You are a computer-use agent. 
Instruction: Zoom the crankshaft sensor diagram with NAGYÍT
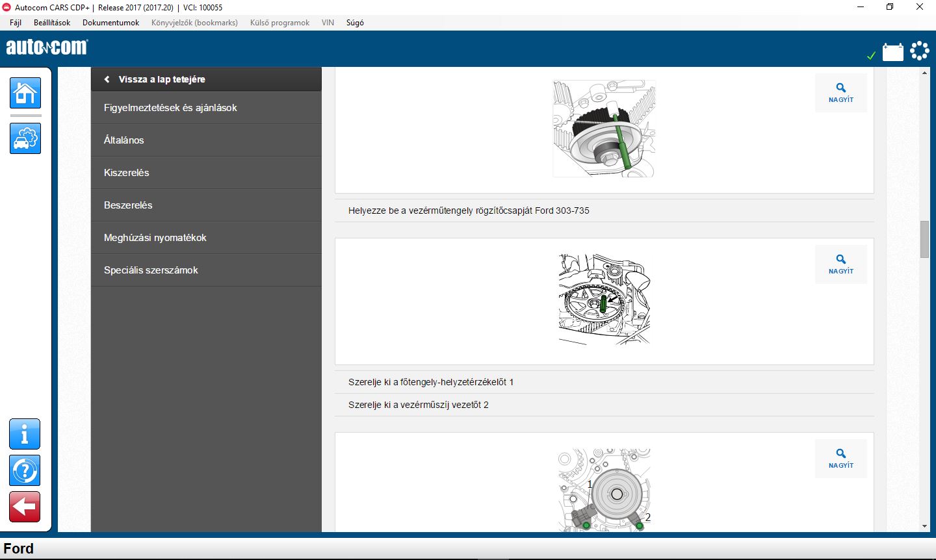[x=840, y=459]
